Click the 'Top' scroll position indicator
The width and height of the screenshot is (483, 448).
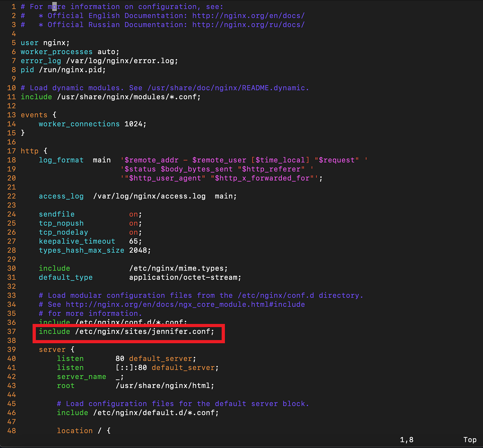pyautogui.click(x=470, y=440)
